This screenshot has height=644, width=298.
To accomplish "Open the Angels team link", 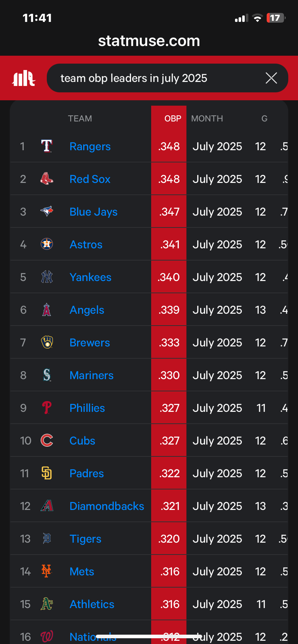I will click(87, 310).
